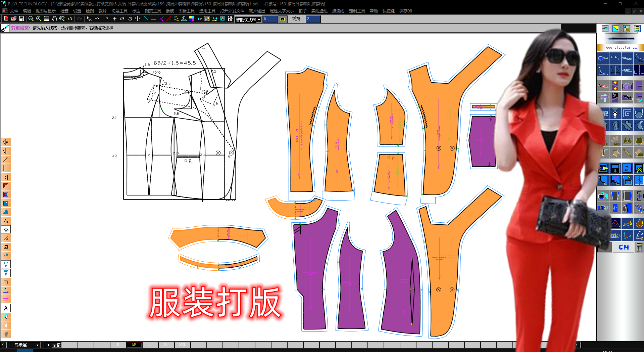Click back arrow next to 显示层
644x352 pixels.
point(38,345)
